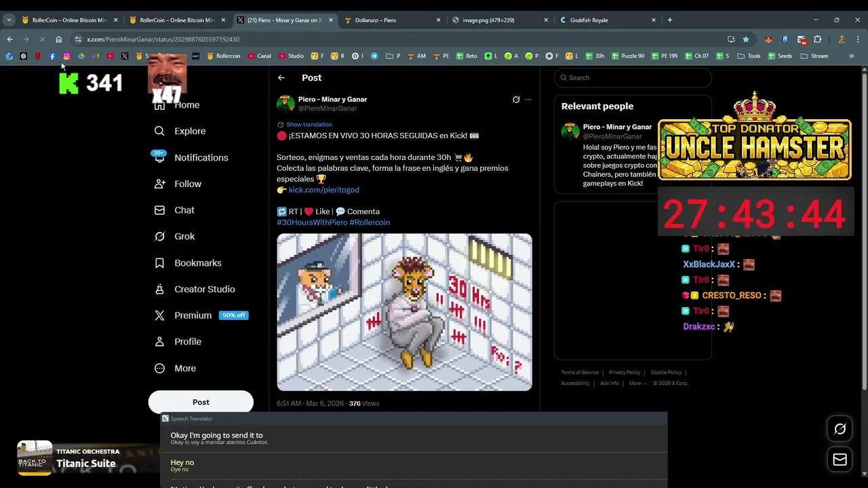This screenshot has width=868, height=488.
Task: Open the Canal YouTube bookmark
Action: click(260, 56)
